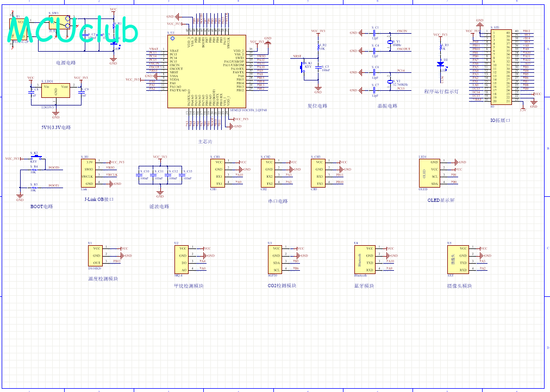Select the S_C5 100nF capacitor

pos(318,67)
